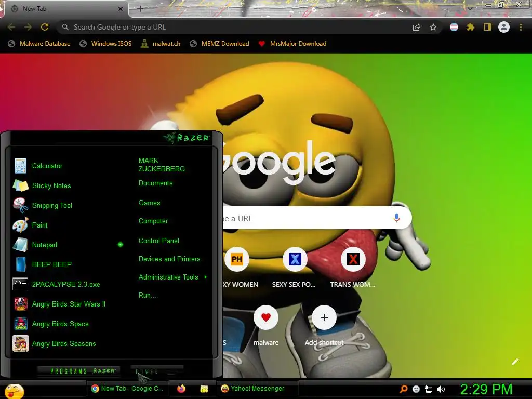Screen dimensions: 532x399
Task: Start voice search with microphone icon
Action: tap(396, 218)
